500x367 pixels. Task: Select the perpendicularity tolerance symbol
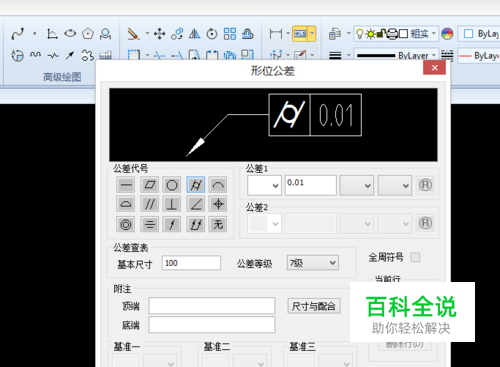pyautogui.click(x=172, y=204)
